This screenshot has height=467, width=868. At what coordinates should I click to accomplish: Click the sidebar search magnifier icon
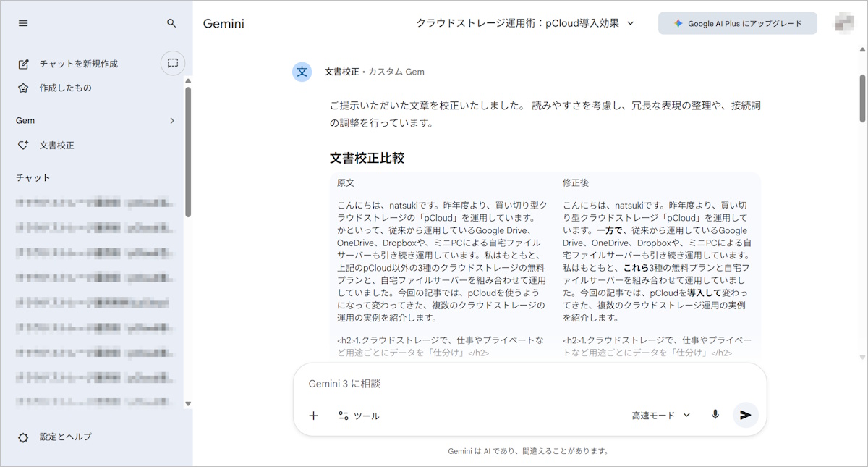(x=171, y=23)
